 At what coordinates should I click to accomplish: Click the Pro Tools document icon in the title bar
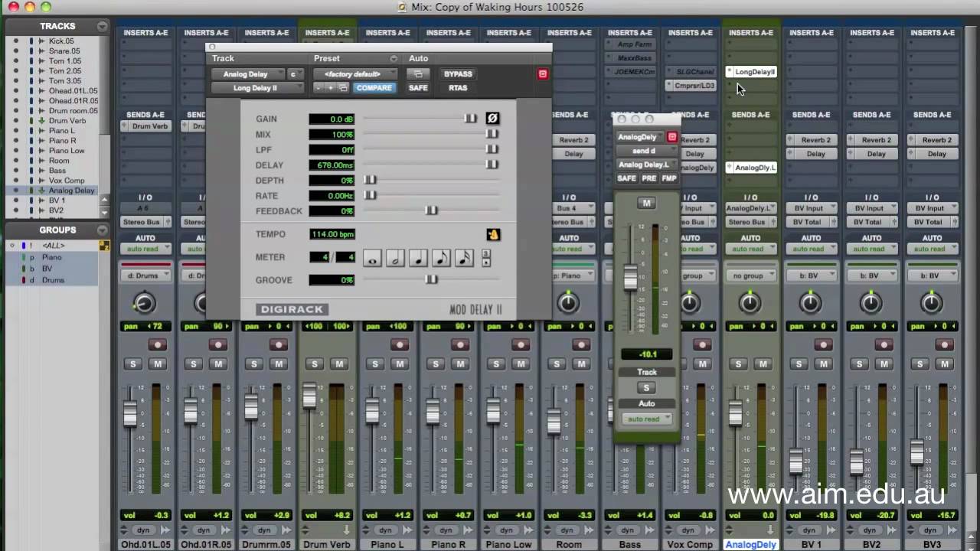click(403, 7)
